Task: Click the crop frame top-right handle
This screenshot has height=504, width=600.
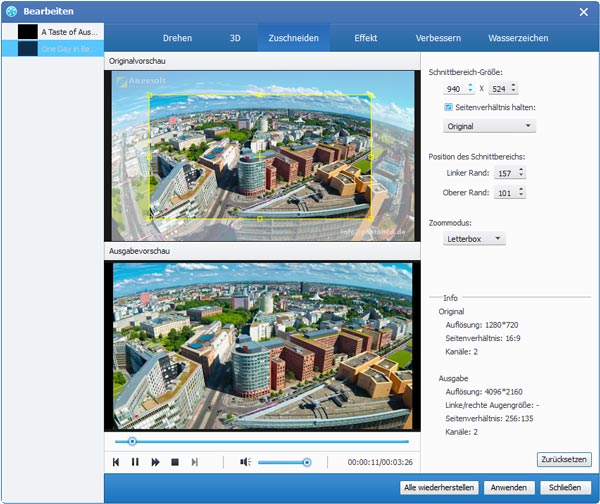Action: click(x=370, y=95)
